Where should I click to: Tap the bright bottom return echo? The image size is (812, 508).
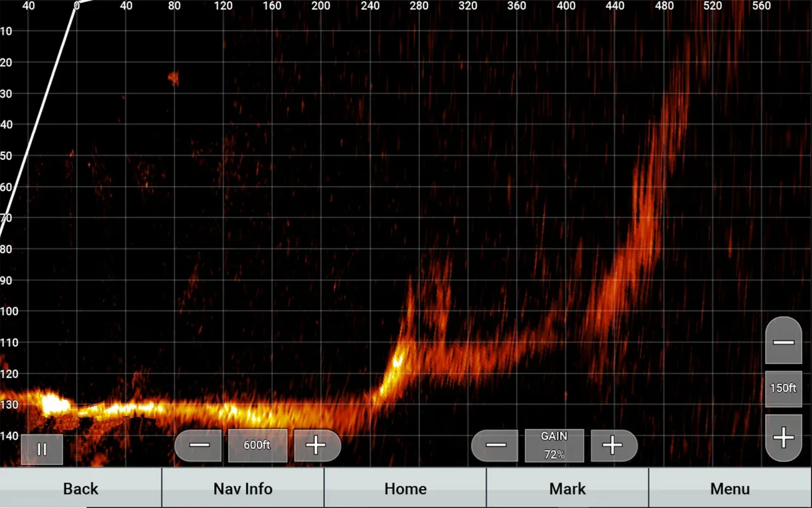[54, 404]
